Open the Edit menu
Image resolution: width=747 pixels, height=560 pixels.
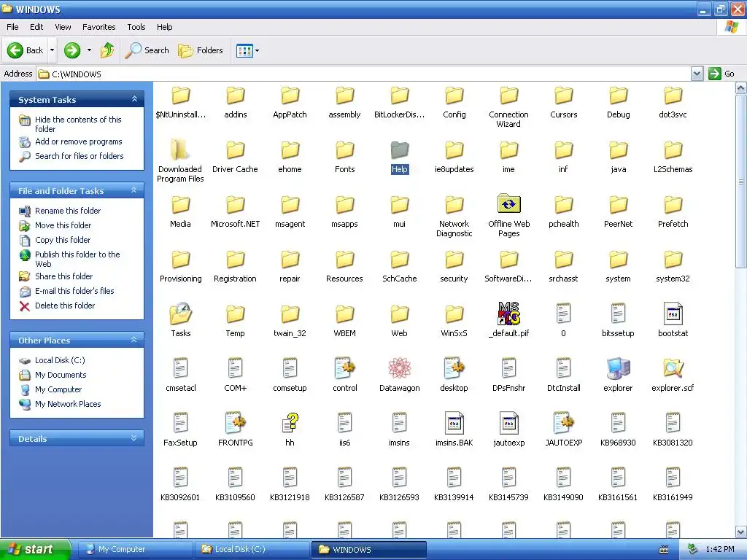(x=36, y=27)
